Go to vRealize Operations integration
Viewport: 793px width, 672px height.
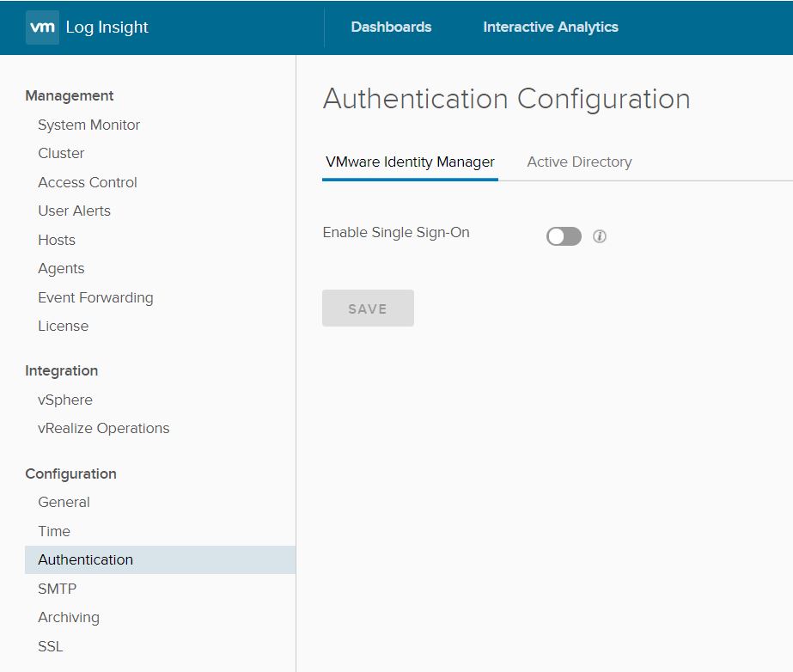click(x=103, y=428)
